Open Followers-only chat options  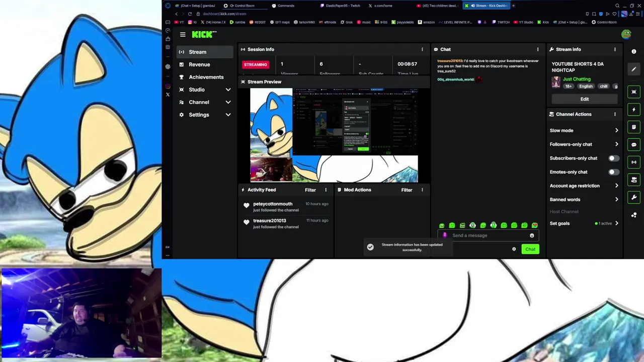pyautogui.click(x=584, y=144)
